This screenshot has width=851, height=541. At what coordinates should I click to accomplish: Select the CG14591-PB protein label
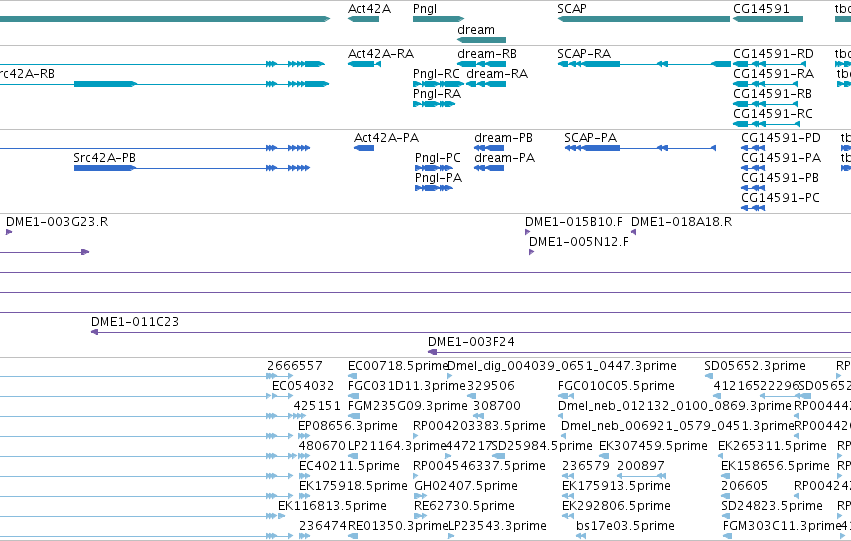[x=780, y=178]
